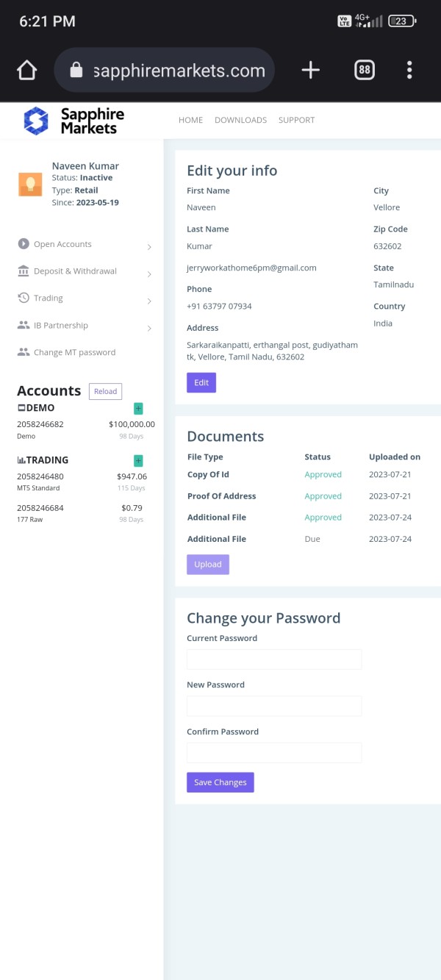
Task: Click the Trading history icon
Action: (24, 298)
